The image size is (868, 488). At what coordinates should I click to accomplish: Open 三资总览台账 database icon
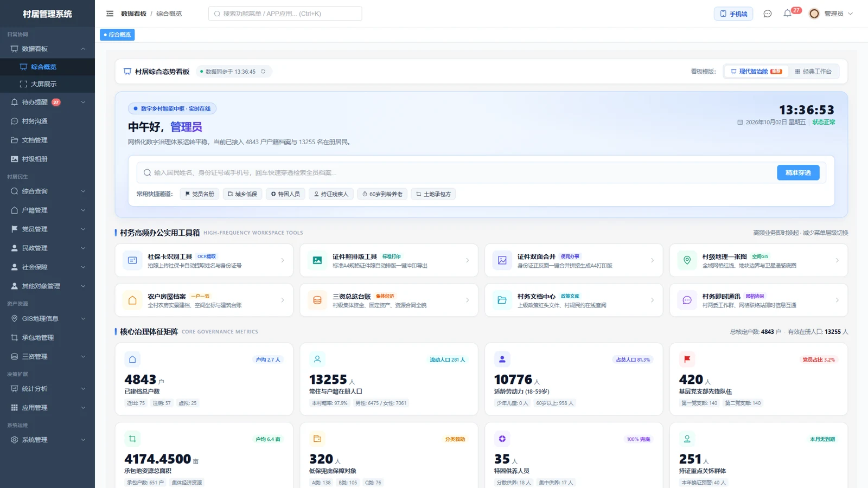point(317,300)
